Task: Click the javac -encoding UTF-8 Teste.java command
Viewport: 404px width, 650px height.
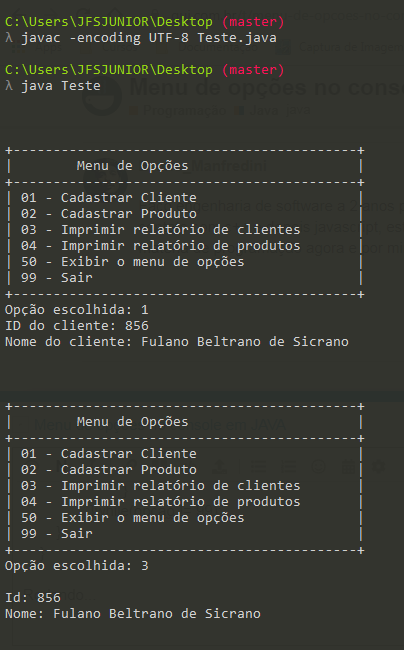Action: coord(149,38)
